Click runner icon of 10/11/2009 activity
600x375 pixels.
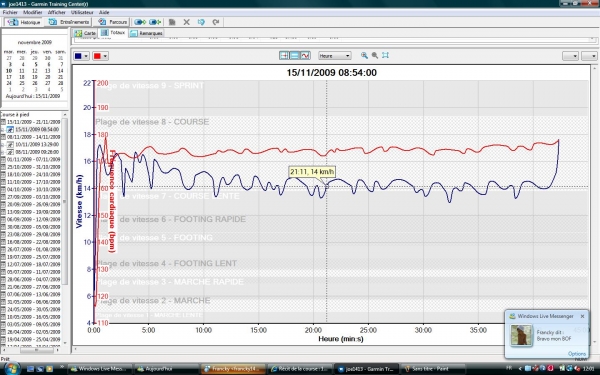(x=10, y=145)
